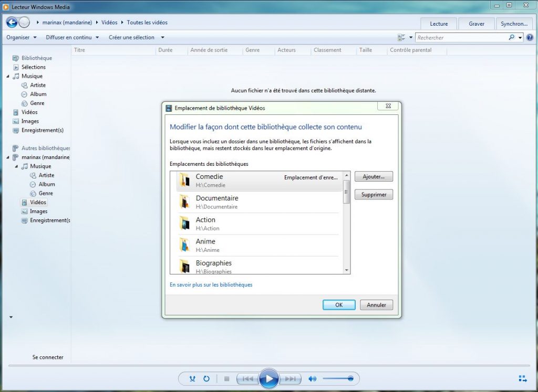Switch to Now Playing view icon
Image resolution: width=538 pixels, height=392 pixels.
point(523,379)
